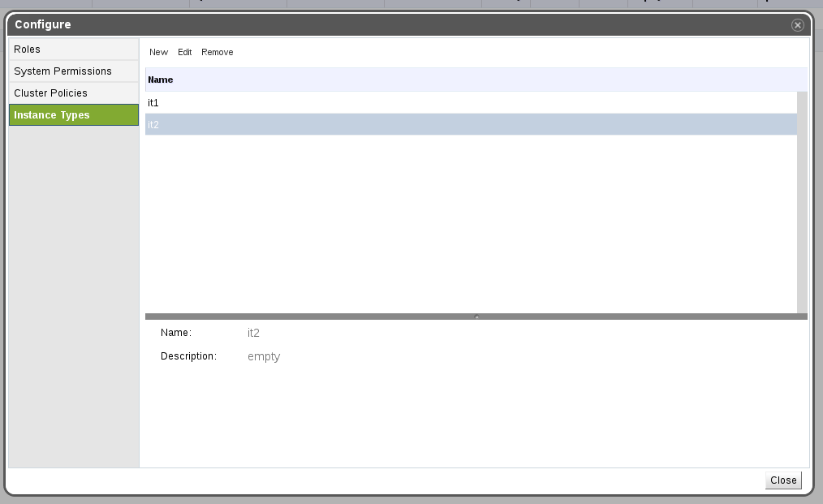Remove the selected instance type
Screen dimensions: 823x504
pyautogui.click(x=218, y=52)
